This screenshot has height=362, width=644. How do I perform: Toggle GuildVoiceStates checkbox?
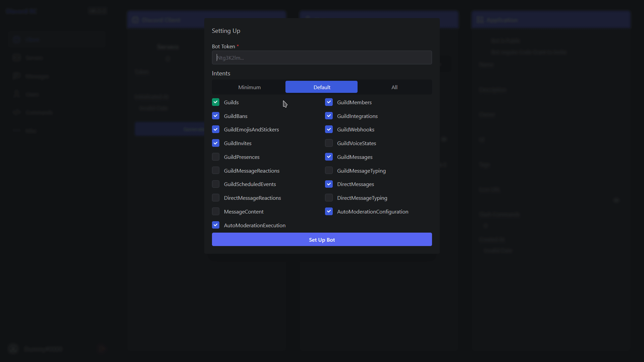[329, 143]
